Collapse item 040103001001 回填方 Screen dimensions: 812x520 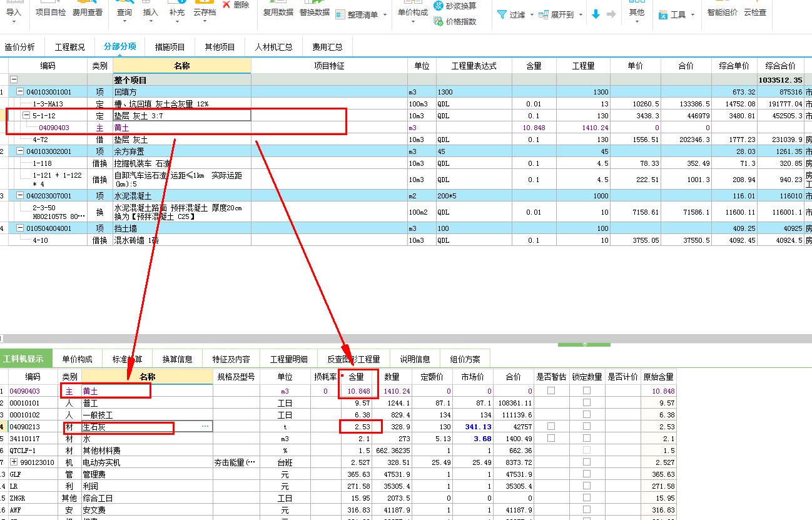point(21,92)
